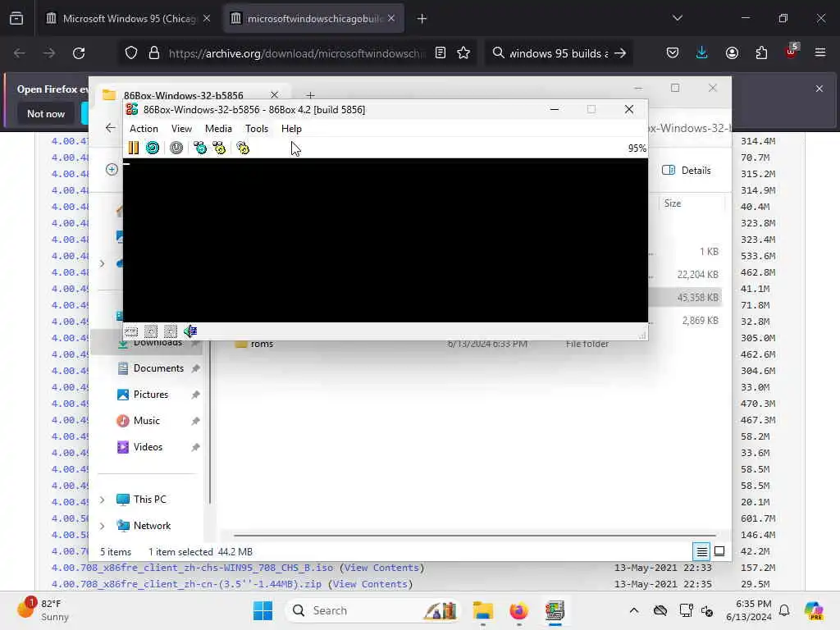The image size is (840, 630).
Task: Switch to Microsoft Windows 95 (Chicago) Firefox tab
Action: [129, 19]
